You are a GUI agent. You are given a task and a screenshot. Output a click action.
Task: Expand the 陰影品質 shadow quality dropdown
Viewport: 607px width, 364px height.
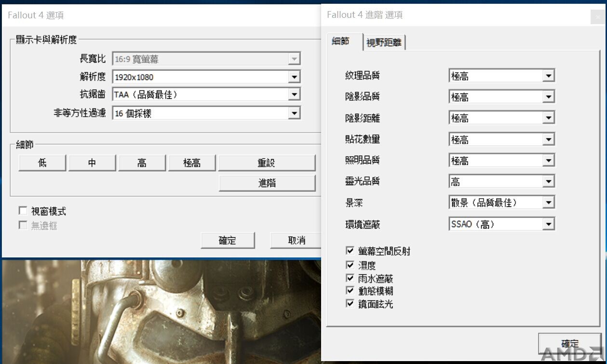click(548, 97)
